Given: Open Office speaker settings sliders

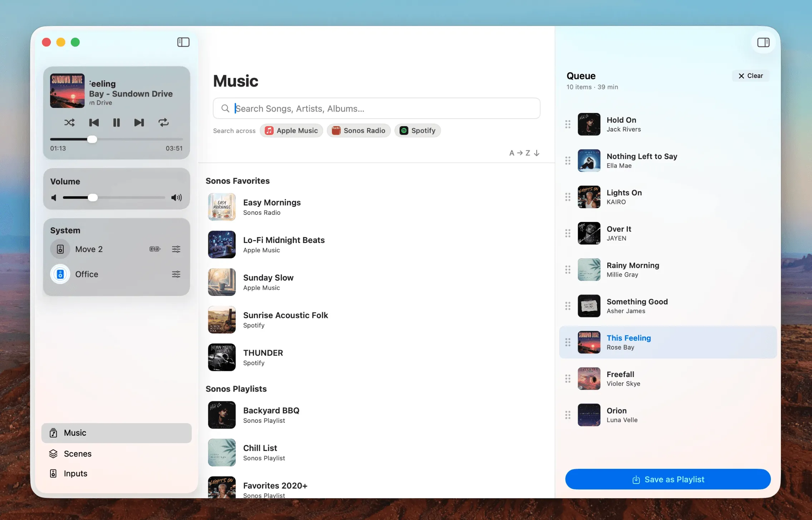Looking at the screenshot, I should click(x=176, y=274).
